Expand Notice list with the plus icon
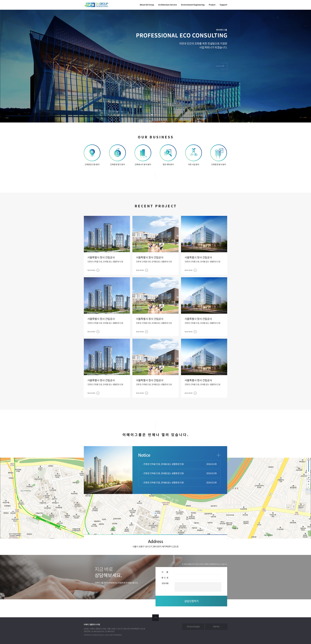The height and width of the screenshot is (644, 311). (x=218, y=455)
